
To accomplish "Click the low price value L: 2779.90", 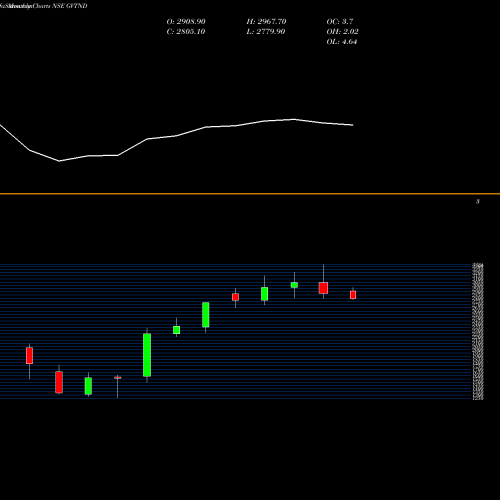I will [x=266, y=31].
